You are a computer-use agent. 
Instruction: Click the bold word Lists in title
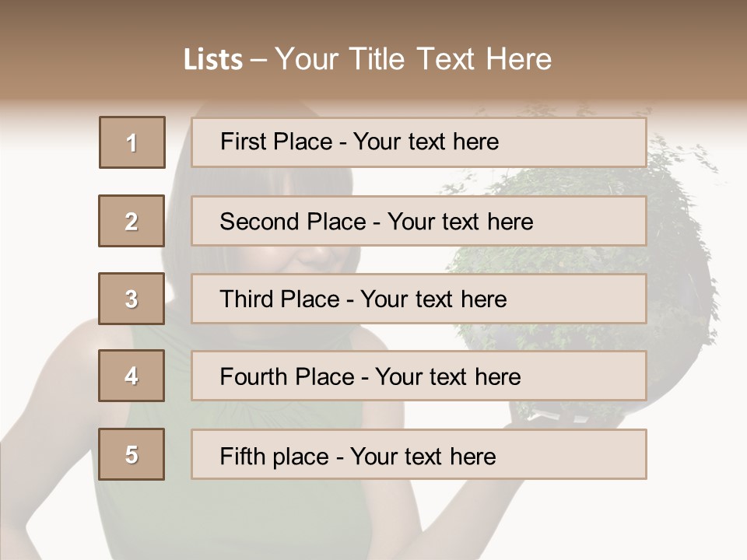213,60
